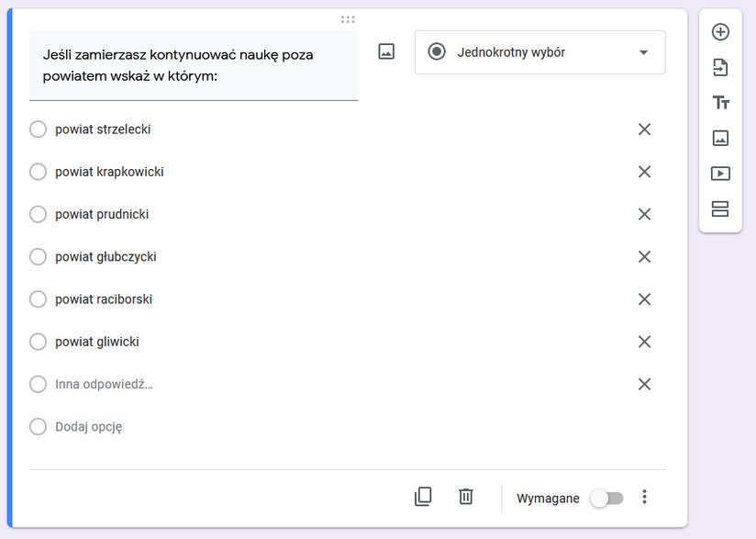Remove the powiat gliwicki option

[645, 342]
